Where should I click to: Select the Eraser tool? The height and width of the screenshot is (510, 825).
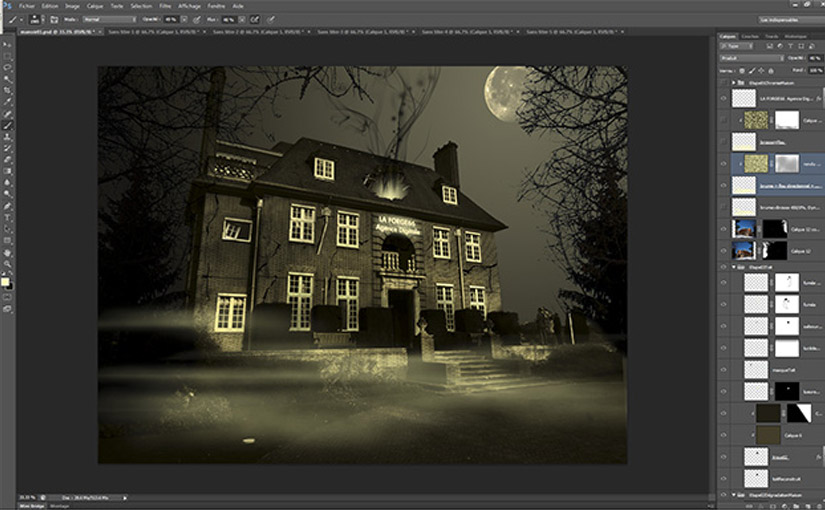[x=7, y=159]
